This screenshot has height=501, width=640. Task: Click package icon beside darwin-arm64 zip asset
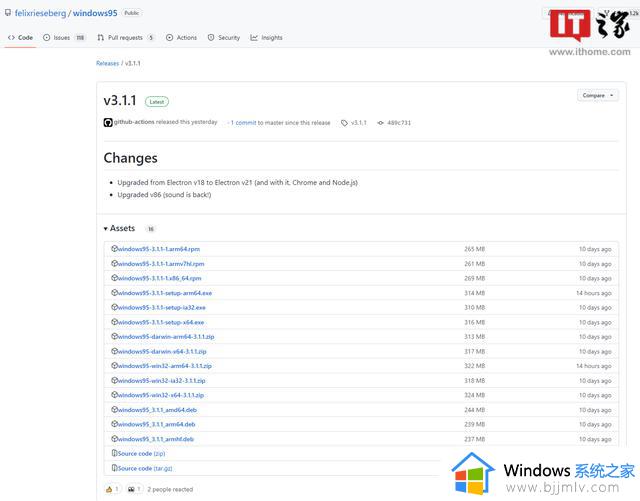point(114,336)
